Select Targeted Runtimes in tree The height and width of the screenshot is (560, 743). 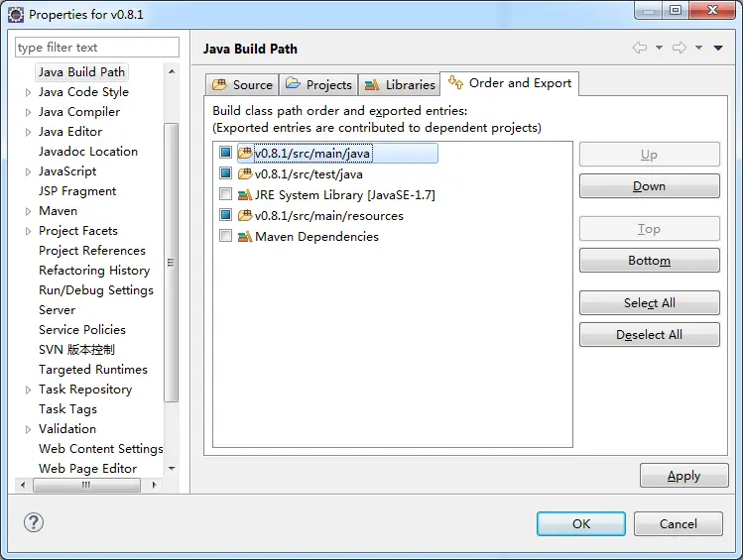(93, 370)
